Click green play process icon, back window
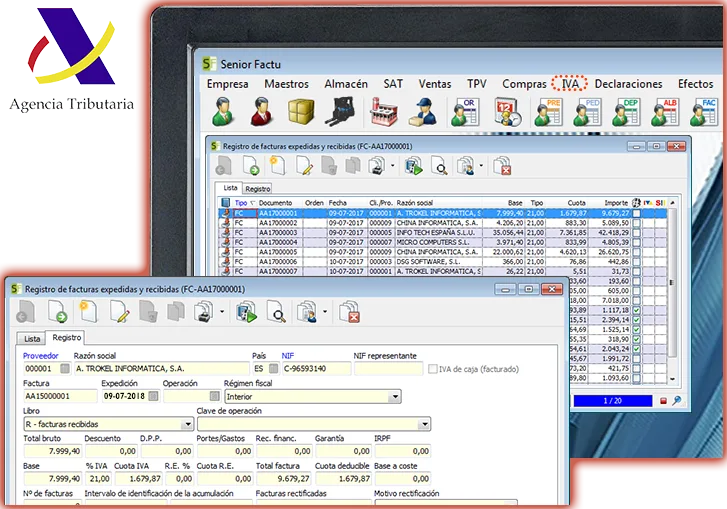The image size is (727, 509). pos(414,165)
